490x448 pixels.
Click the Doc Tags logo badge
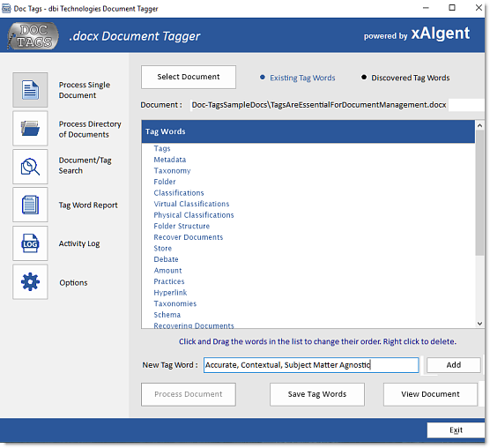click(33, 36)
